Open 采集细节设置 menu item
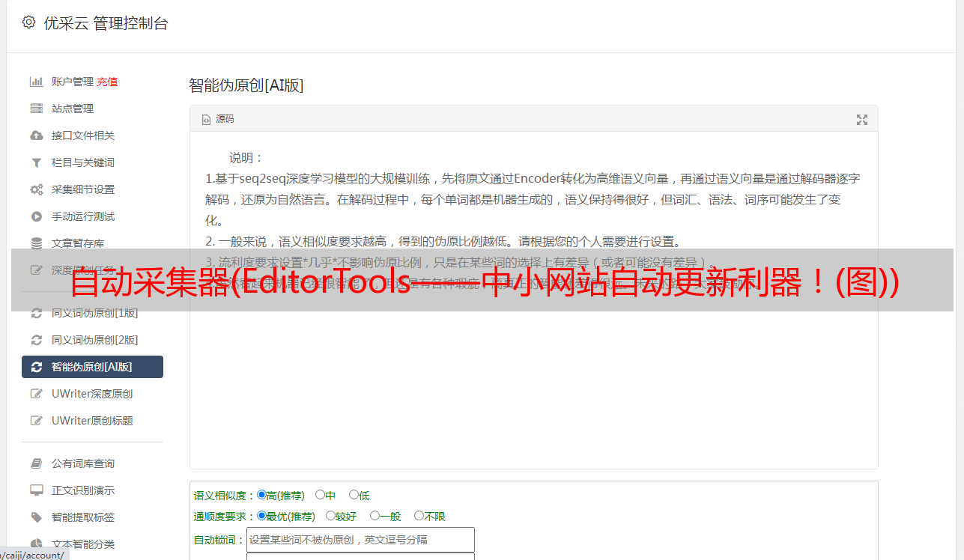Screen dimensions: 964x560 83,189
